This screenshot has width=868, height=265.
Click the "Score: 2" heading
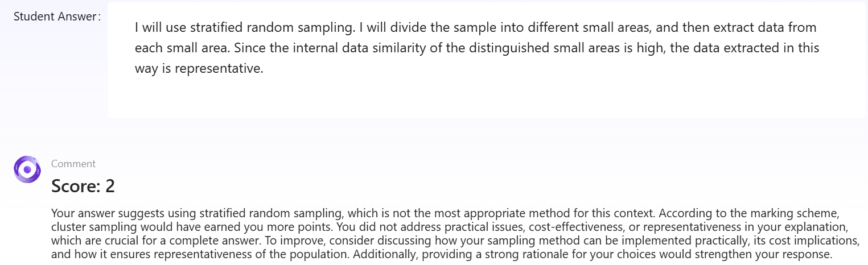click(83, 186)
